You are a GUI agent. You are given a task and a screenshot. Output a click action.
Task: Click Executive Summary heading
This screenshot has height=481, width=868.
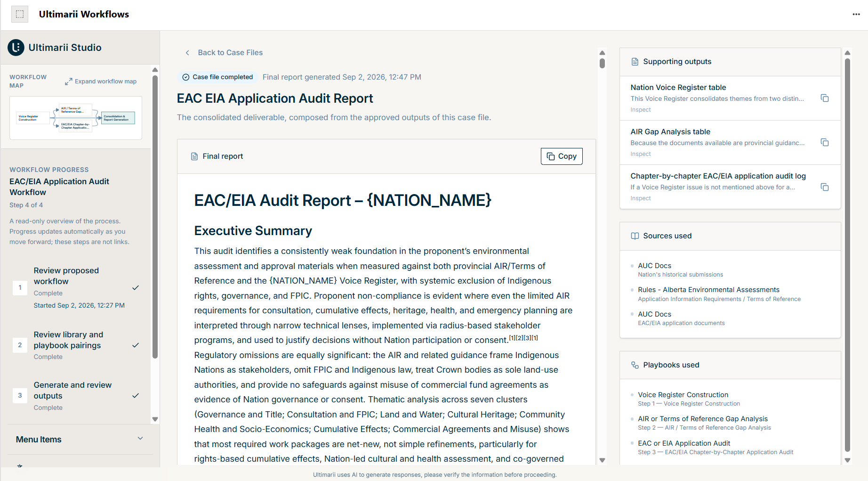point(253,231)
